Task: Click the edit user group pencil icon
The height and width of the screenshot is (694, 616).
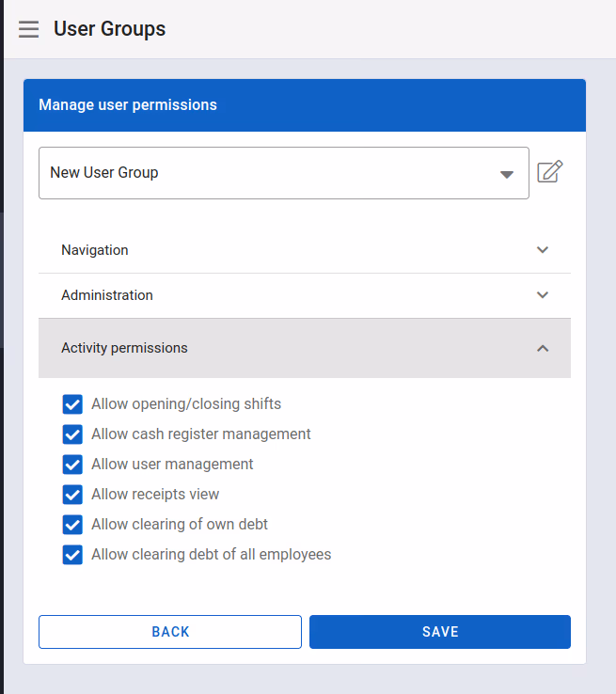Action: coord(550,171)
